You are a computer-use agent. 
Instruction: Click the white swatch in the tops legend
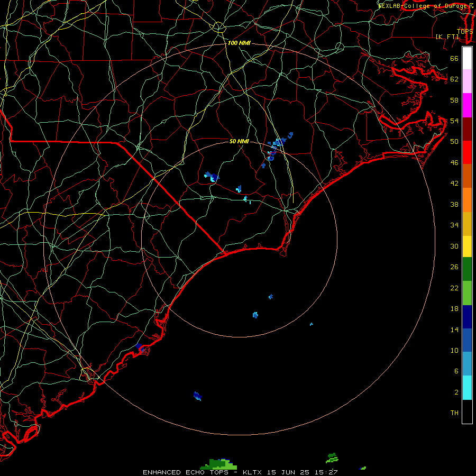[x=467, y=58]
